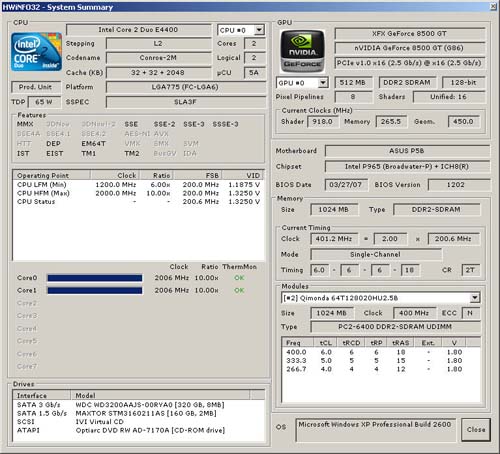The width and height of the screenshot is (500, 454).
Task: Click the tCL column header in modules table
Action: point(326,343)
